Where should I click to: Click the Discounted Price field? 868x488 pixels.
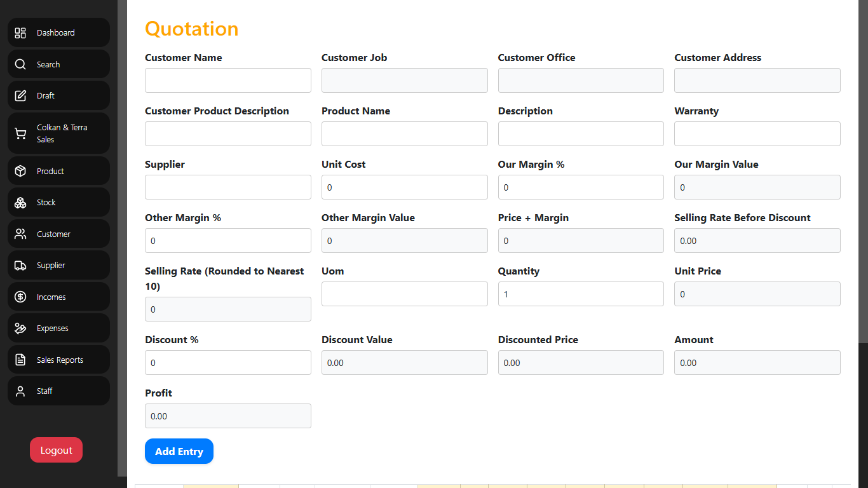[x=581, y=363]
